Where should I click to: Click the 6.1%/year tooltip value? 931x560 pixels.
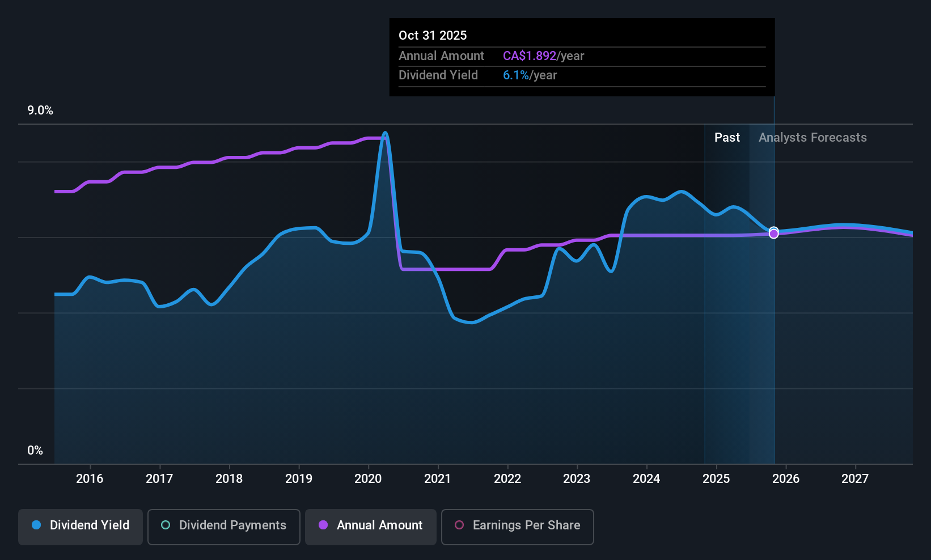click(x=530, y=75)
